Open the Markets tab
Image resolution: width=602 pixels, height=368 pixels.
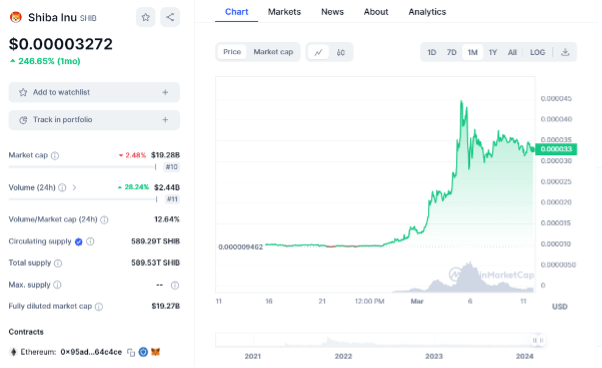point(284,12)
